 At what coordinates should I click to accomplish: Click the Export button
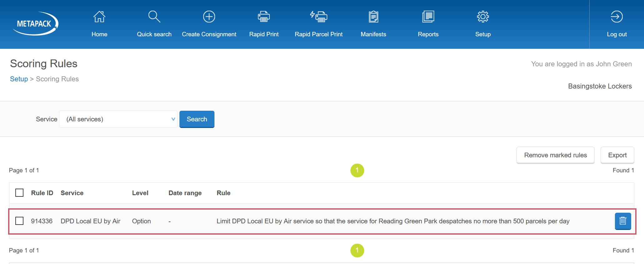(617, 155)
